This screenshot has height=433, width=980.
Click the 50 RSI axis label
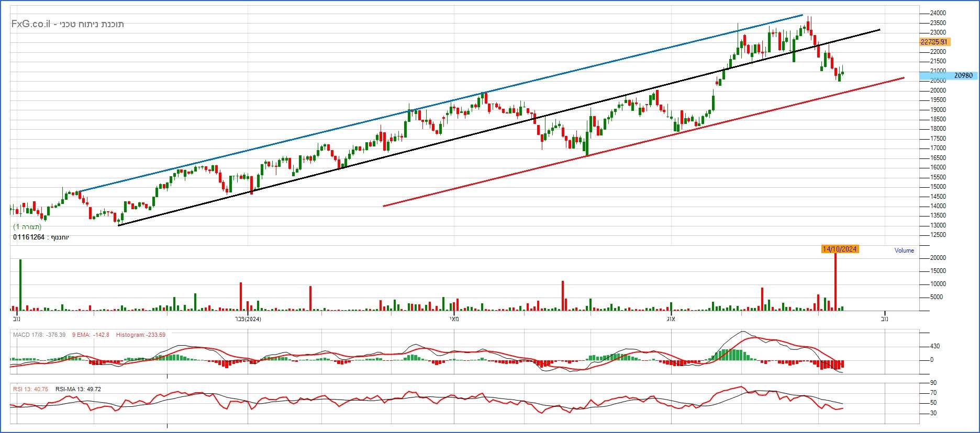click(x=933, y=403)
